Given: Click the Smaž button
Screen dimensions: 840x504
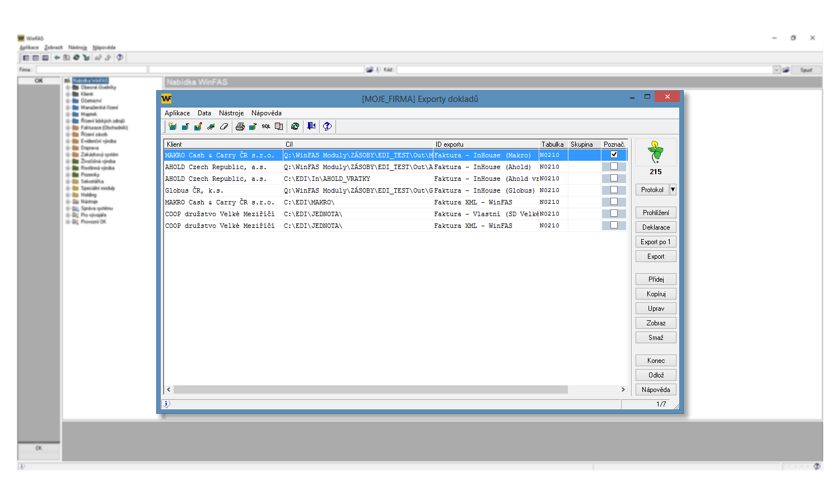Looking at the screenshot, I should [656, 338].
